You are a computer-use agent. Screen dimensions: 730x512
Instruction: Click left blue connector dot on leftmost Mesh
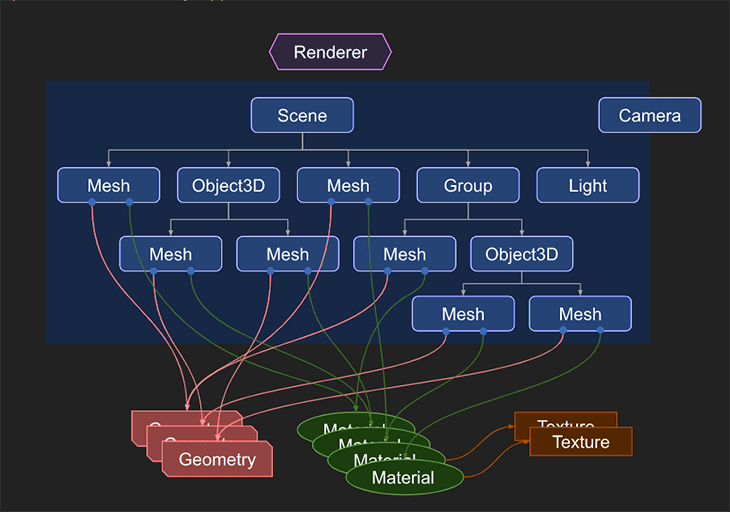point(92,202)
